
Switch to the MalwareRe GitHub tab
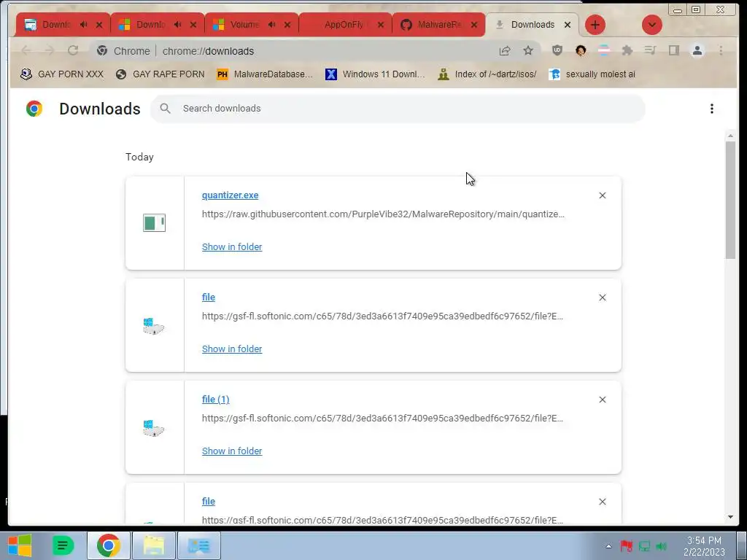pyautogui.click(x=438, y=25)
